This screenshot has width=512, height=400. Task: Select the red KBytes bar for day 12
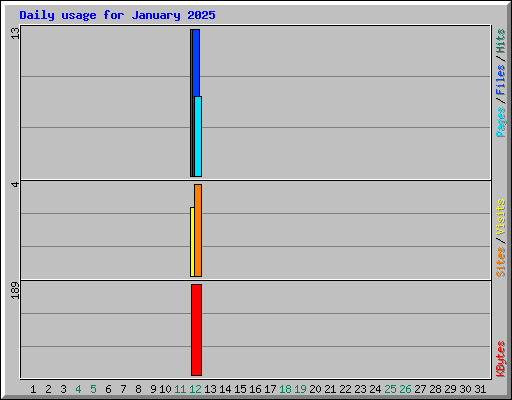coord(196,330)
